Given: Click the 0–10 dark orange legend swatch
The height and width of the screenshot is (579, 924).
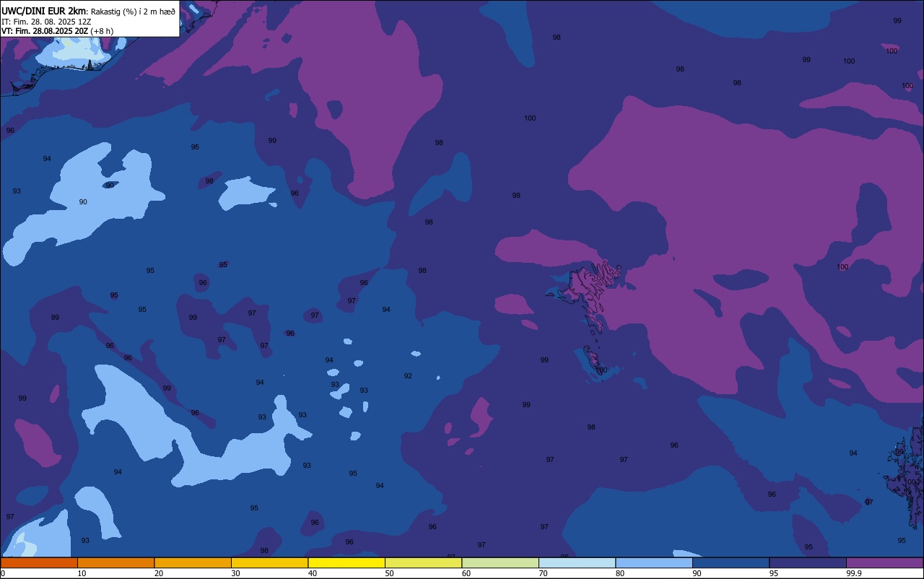Looking at the screenshot, I should click(39, 562).
